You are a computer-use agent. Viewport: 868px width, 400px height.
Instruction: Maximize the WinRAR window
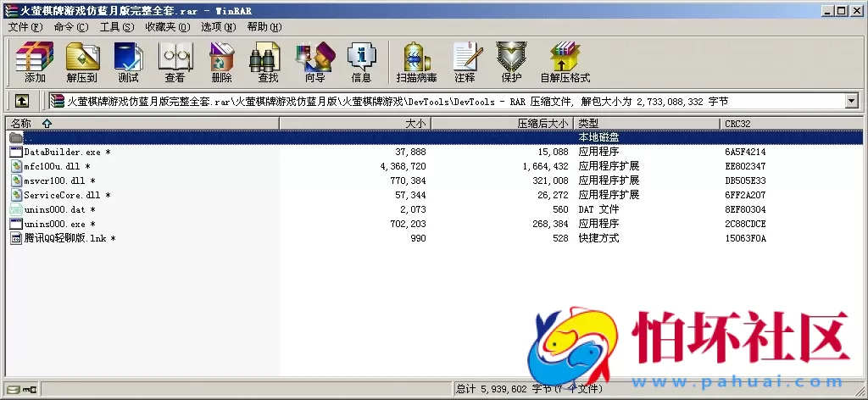pyautogui.click(x=842, y=10)
